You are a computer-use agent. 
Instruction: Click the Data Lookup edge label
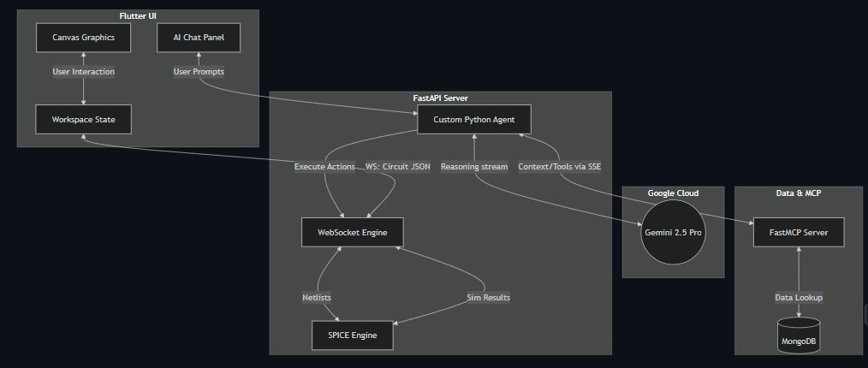[x=799, y=298]
